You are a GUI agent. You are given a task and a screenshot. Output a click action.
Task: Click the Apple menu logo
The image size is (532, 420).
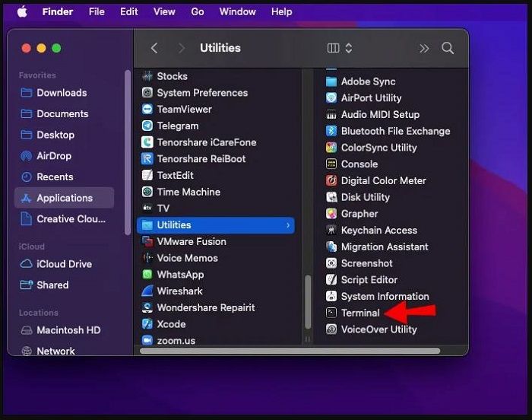point(22,11)
